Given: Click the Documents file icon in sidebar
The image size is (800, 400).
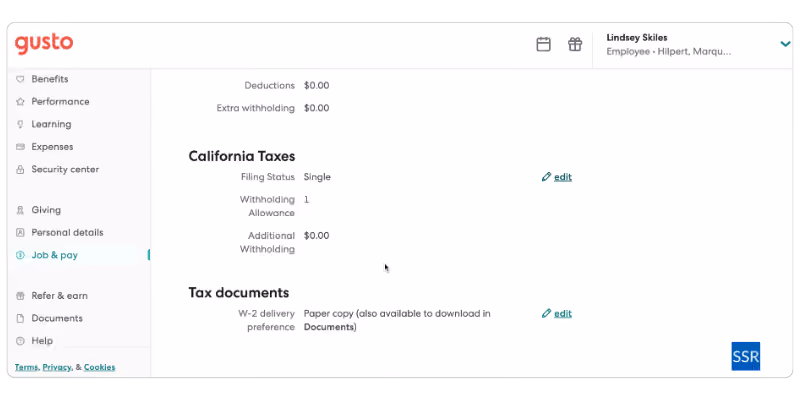Looking at the screenshot, I should pyautogui.click(x=20, y=318).
